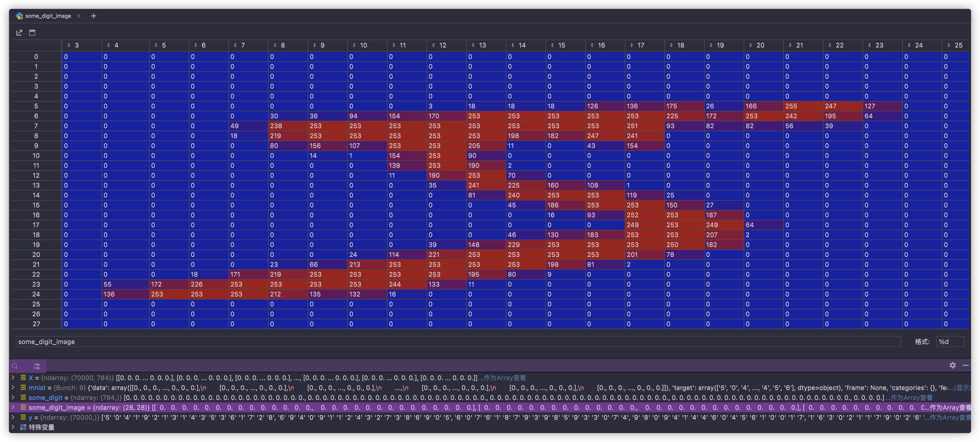Image resolution: width=980 pixels, height=442 pixels.
Task: Expand the y ndarray variable
Action: pos(13,417)
